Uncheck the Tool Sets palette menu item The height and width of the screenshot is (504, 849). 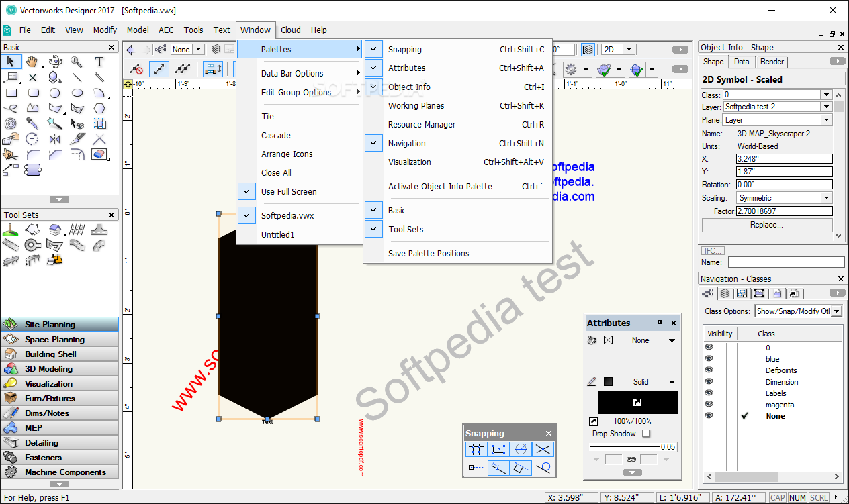pos(457,229)
